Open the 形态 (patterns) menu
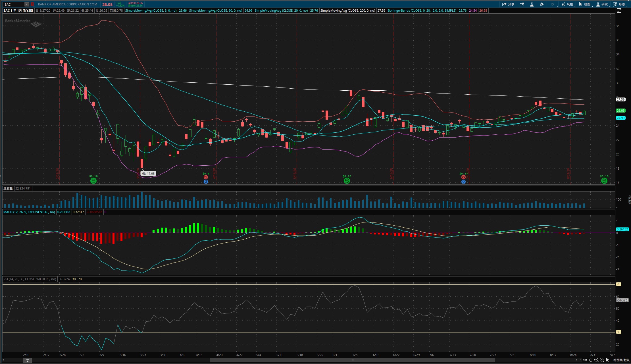This screenshot has width=631, height=364. tap(620, 4)
